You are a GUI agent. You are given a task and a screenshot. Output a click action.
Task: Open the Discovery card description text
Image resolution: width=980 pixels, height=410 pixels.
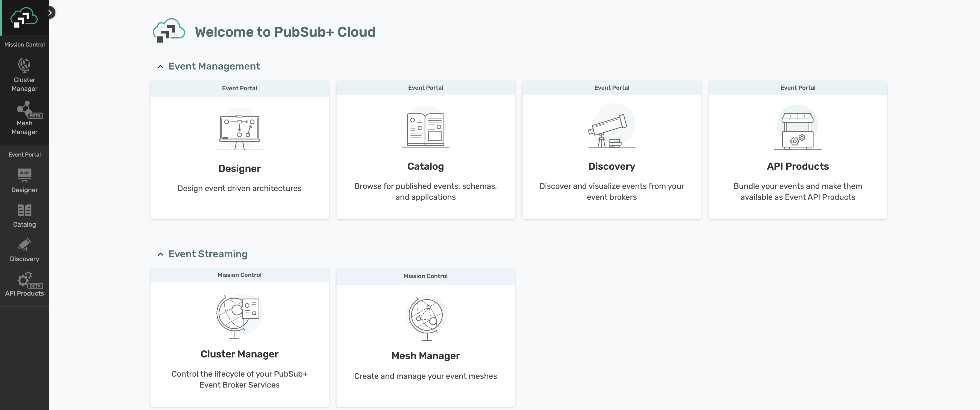click(611, 192)
